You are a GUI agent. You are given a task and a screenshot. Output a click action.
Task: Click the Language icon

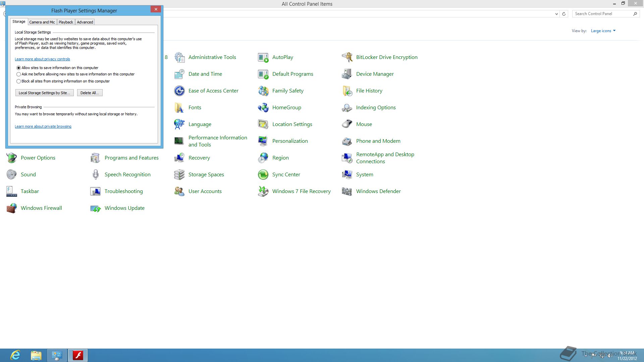(179, 124)
